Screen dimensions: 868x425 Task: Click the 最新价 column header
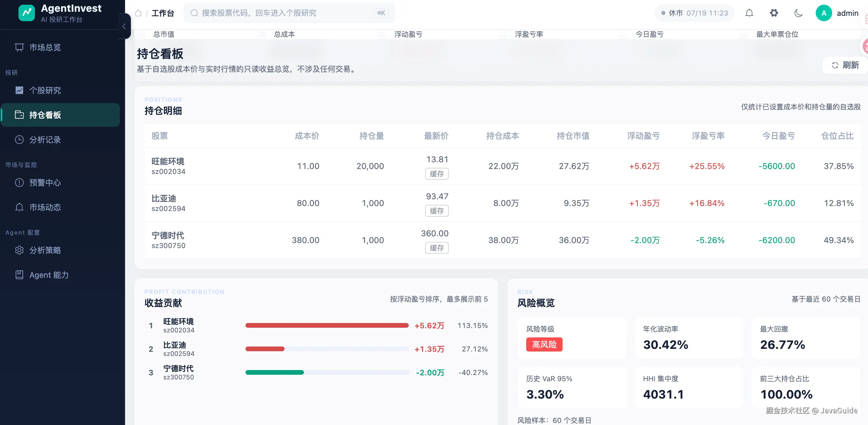pyautogui.click(x=436, y=136)
